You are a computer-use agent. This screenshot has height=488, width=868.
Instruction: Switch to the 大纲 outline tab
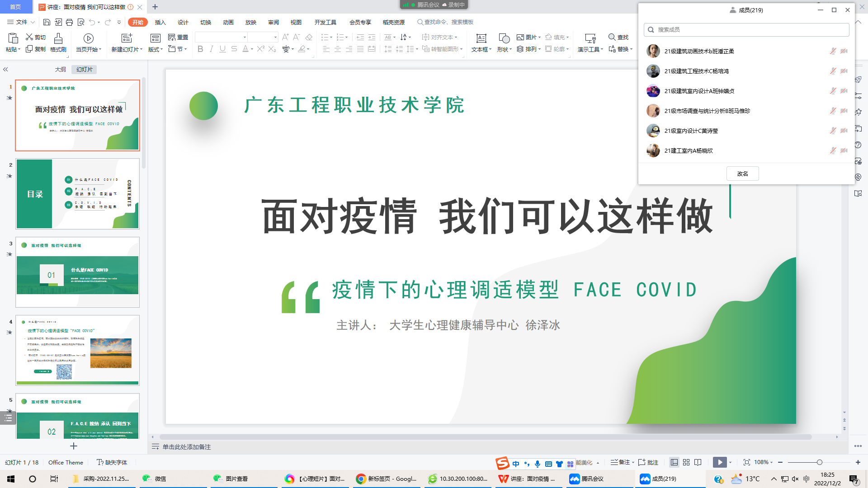(60, 69)
